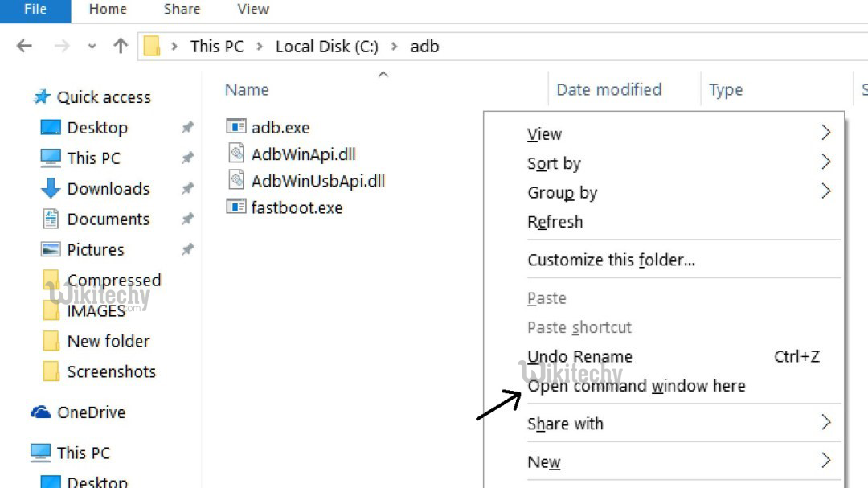Select the adb.exe file icon
The height and width of the screenshot is (488, 868).
pyautogui.click(x=236, y=127)
